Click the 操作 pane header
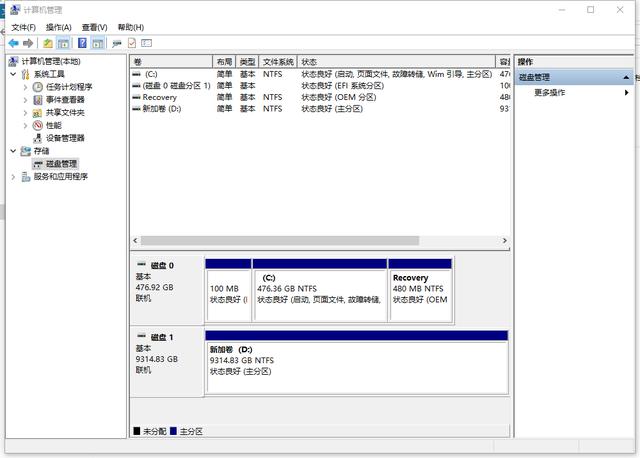Viewport: 640px width, 458px height. 573,62
